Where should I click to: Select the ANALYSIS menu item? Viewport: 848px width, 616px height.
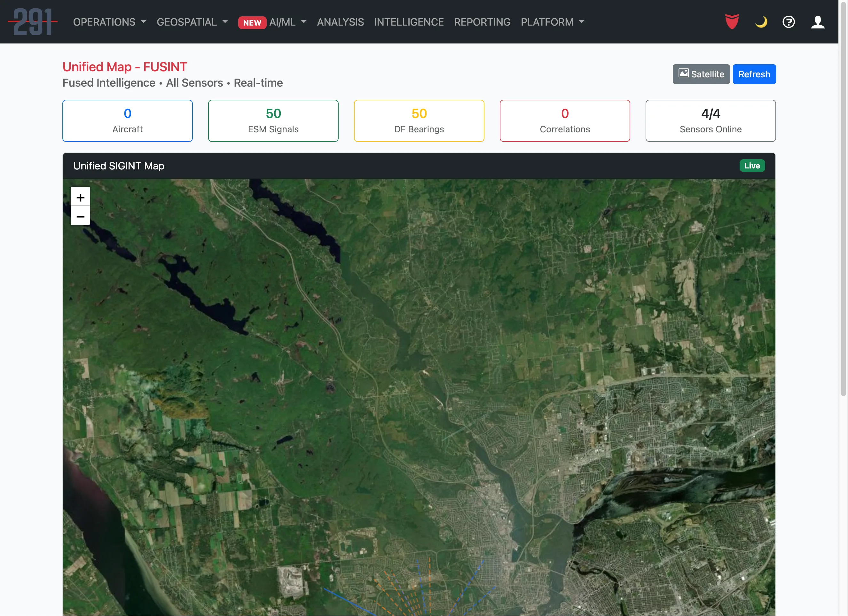[340, 22]
